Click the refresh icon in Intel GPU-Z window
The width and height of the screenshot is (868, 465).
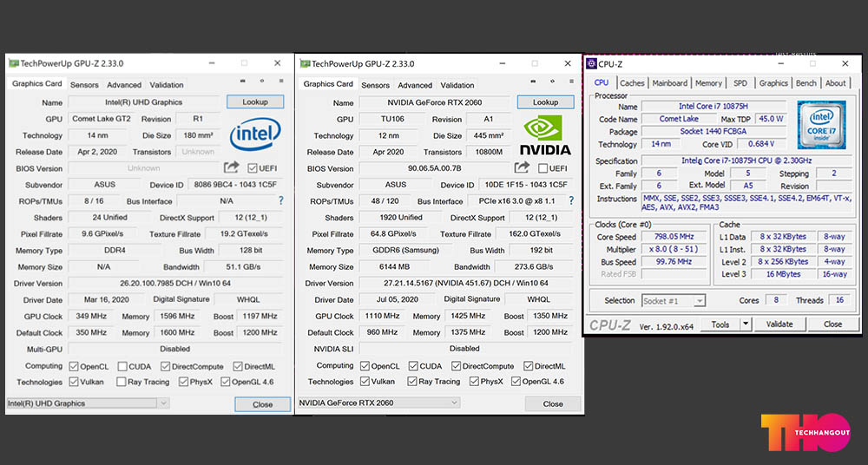(262, 82)
